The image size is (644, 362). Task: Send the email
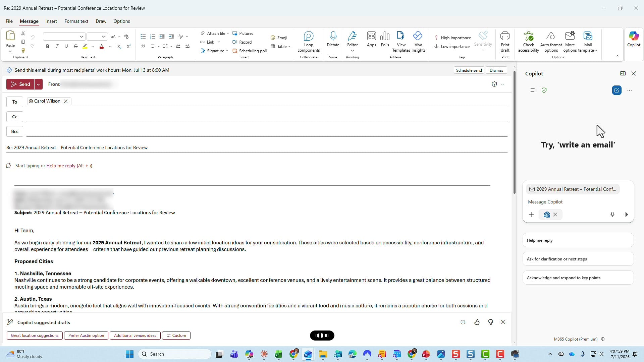point(20,84)
